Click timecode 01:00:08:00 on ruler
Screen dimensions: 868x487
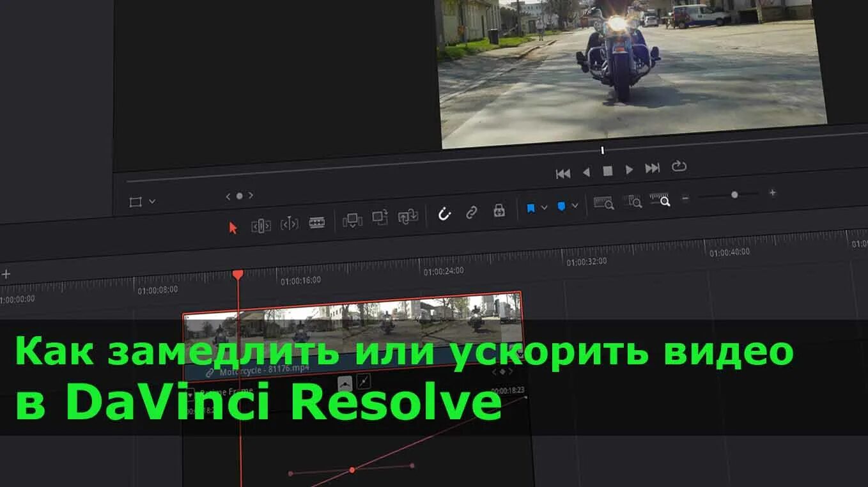157,290
